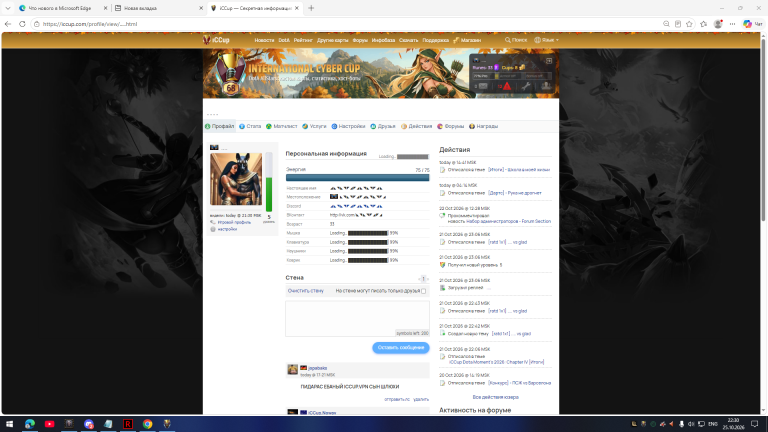Switch to the Профайл tab
This screenshot has height=432, width=768.
pos(219,126)
